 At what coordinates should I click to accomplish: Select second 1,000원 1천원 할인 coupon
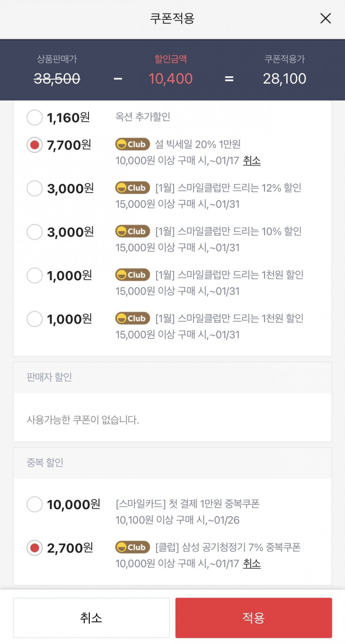point(34,319)
